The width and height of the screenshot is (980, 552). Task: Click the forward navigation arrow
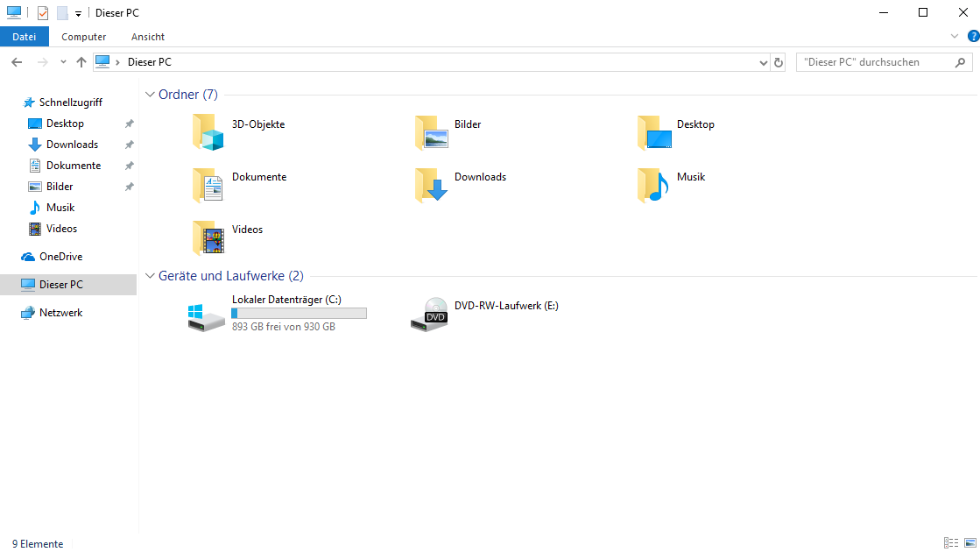click(x=43, y=62)
